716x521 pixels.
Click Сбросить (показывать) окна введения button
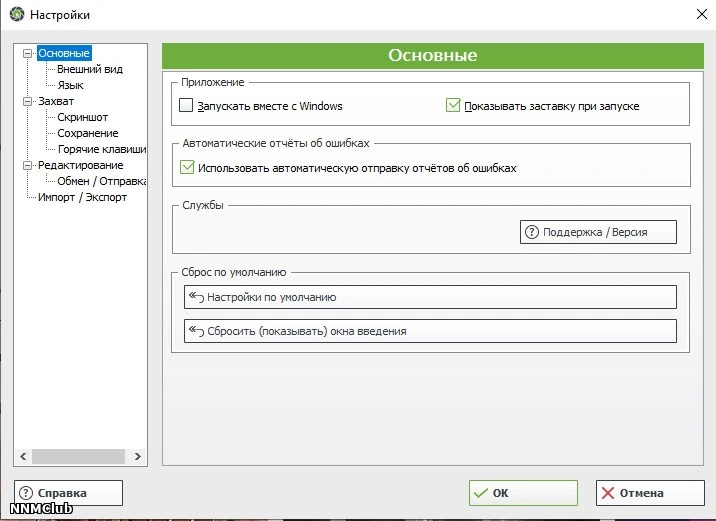pos(430,331)
